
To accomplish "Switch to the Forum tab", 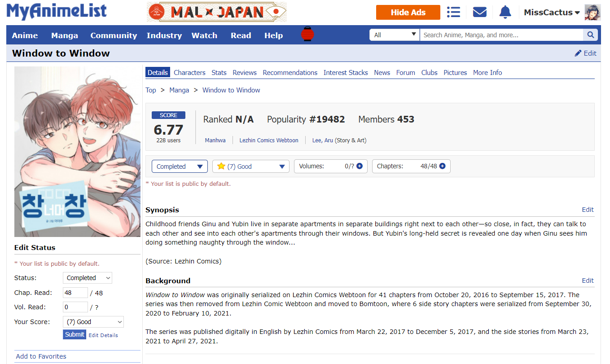I will tap(406, 73).
